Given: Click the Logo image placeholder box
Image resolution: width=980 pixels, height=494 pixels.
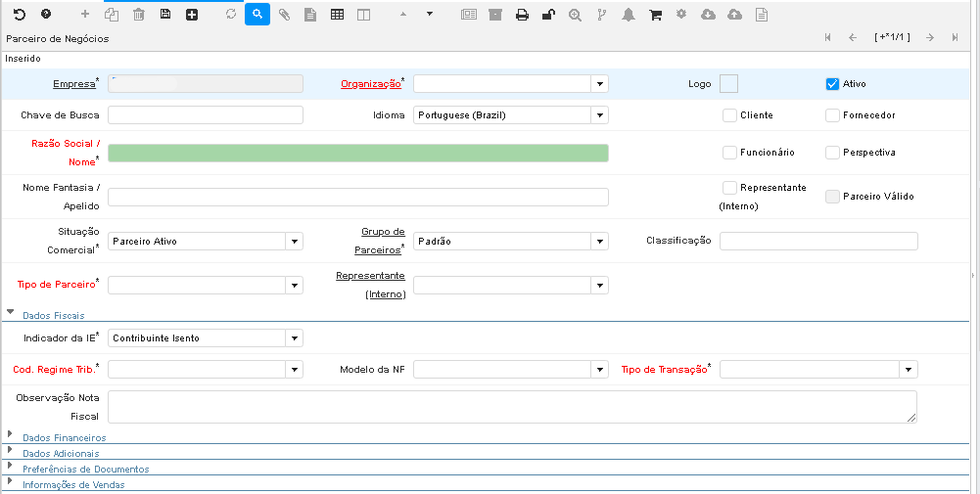Looking at the screenshot, I should click(x=728, y=84).
